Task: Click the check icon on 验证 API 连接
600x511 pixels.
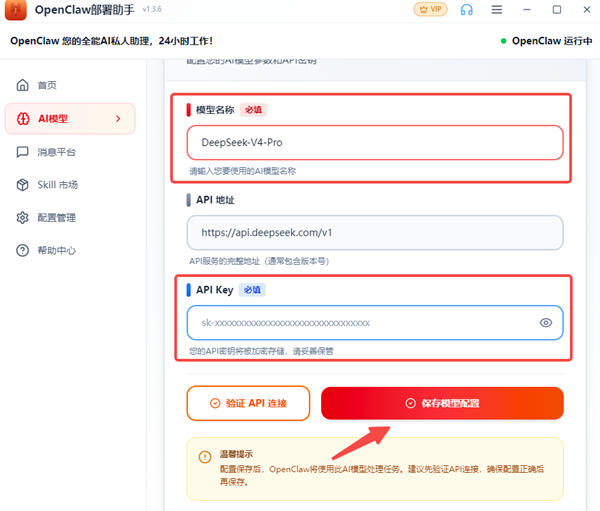Action: (x=215, y=403)
